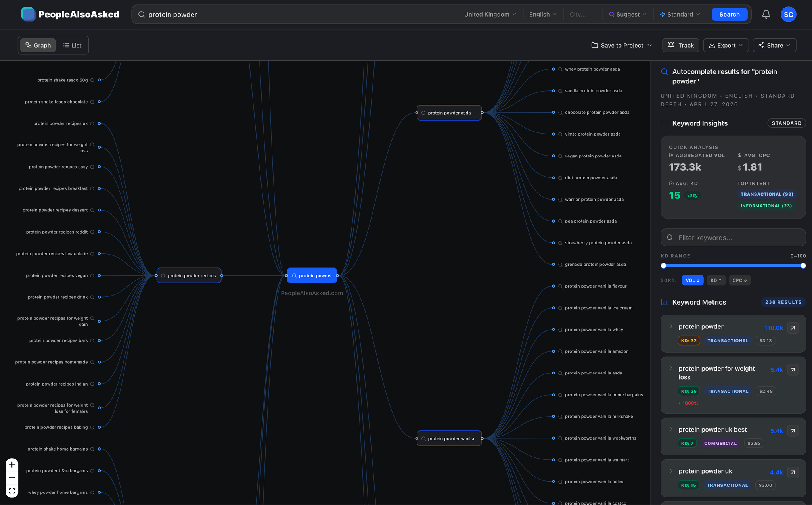This screenshot has width=812, height=505.
Task: Expand the protein powder keyword card
Action: (671, 326)
